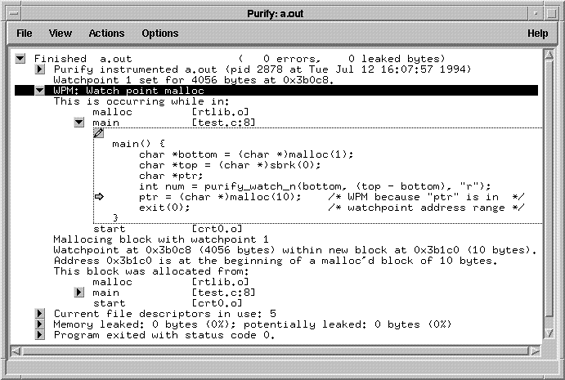Click the horizontal scrollbar right arrow
The image size is (565, 380).
tap(536, 351)
